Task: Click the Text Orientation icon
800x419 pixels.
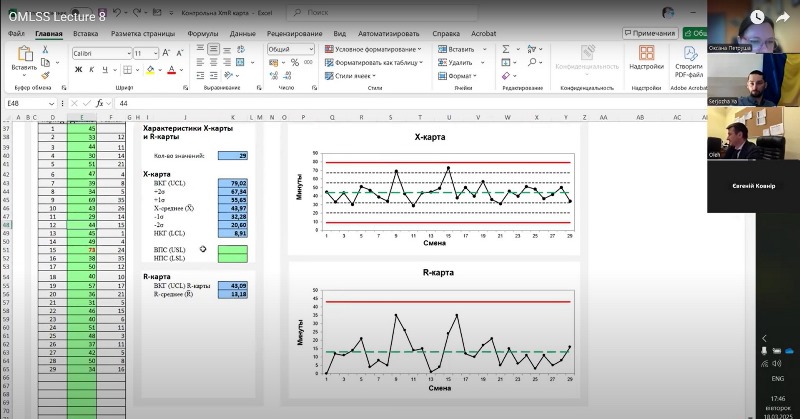Action: [229, 76]
